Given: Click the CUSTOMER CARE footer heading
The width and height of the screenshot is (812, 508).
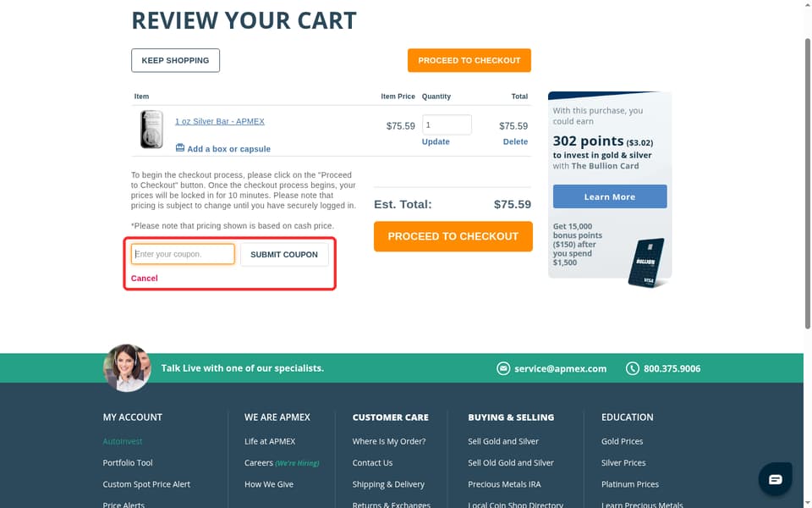Looking at the screenshot, I should pos(391,417).
